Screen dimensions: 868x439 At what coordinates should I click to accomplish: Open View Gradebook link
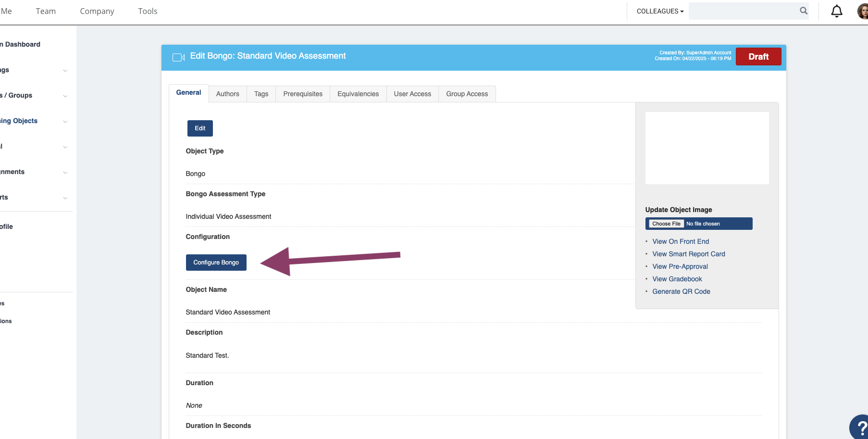click(x=677, y=279)
